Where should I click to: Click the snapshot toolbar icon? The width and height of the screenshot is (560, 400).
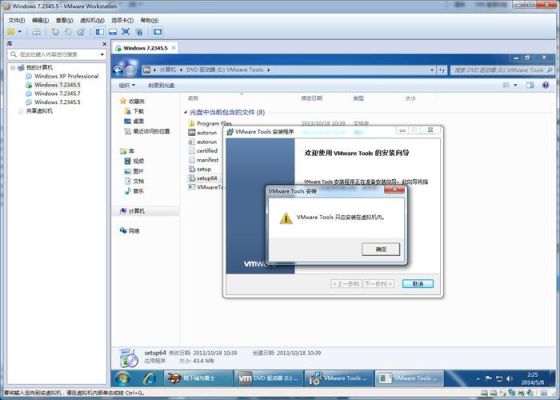click(x=55, y=32)
